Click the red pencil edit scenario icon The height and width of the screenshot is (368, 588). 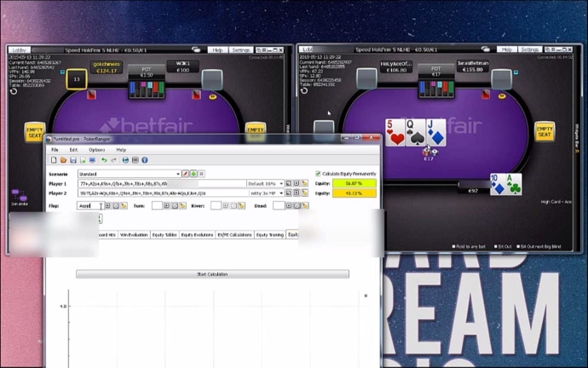click(x=185, y=174)
